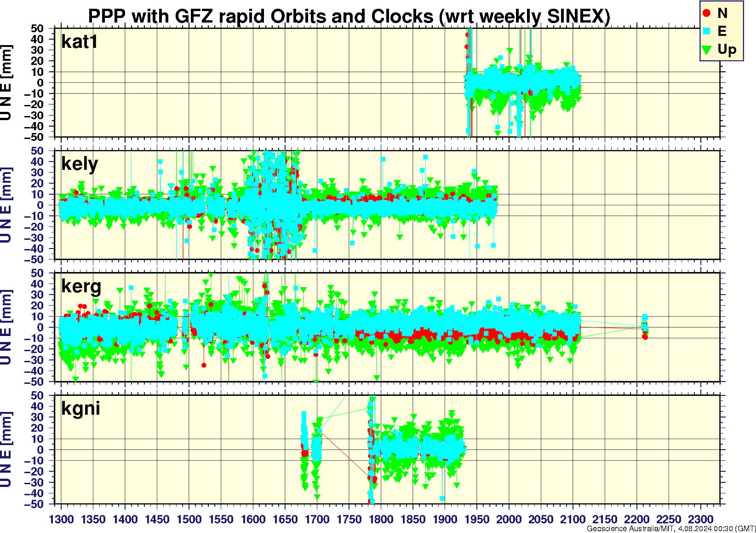Viewport: 756px width, 533px height.
Task: Click the x-axis tick label 1650
Action: pos(285,519)
